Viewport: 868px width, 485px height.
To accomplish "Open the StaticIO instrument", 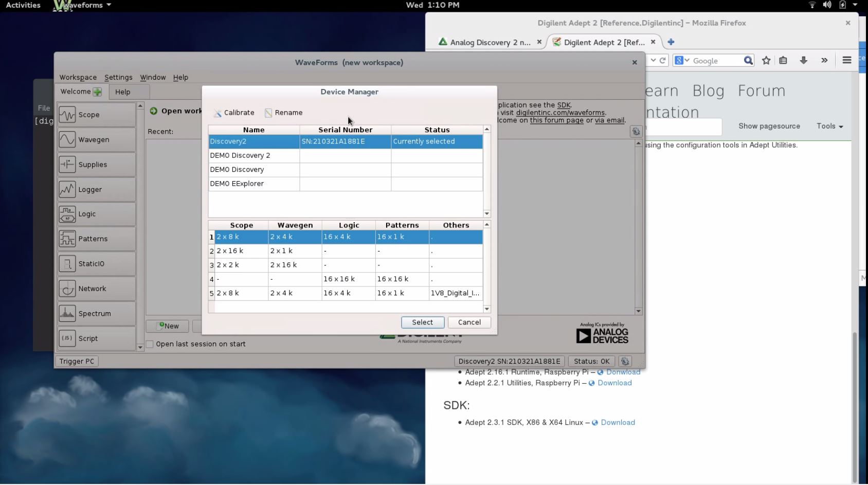I will click(x=97, y=263).
